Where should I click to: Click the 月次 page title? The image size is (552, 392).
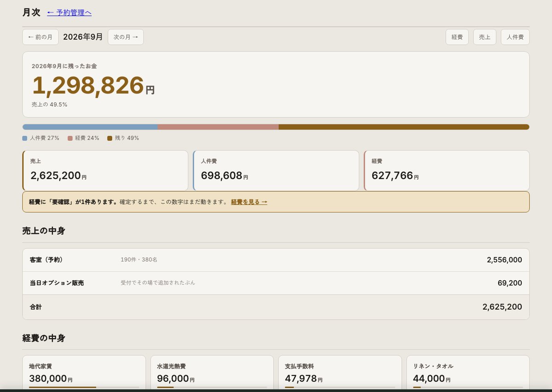tap(31, 13)
